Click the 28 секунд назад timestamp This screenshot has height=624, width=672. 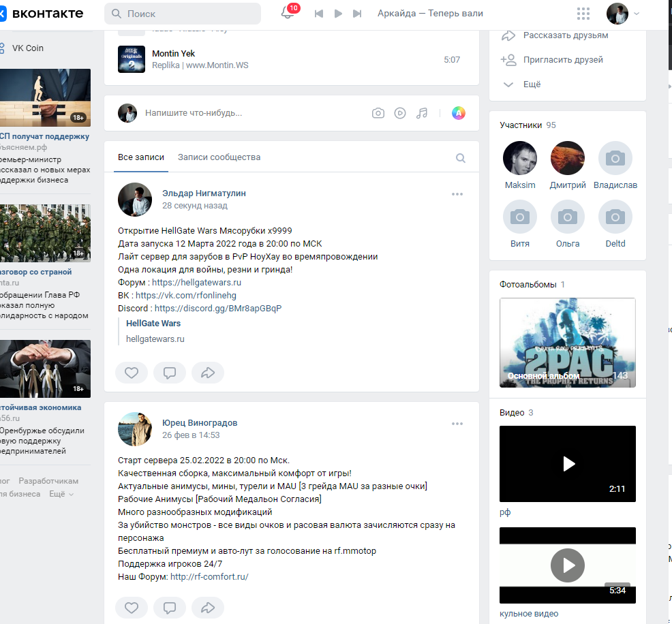tap(194, 206)
